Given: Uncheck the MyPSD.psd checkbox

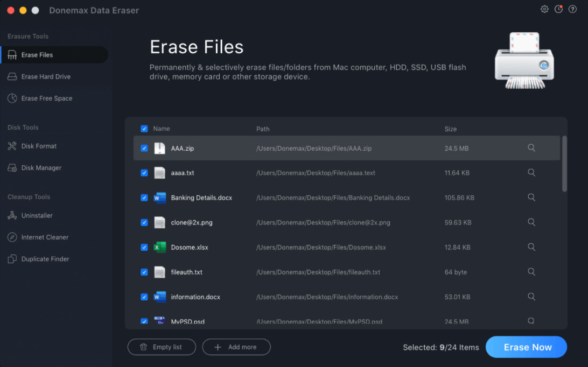Looking at the screenshot, I should point(144,321).
